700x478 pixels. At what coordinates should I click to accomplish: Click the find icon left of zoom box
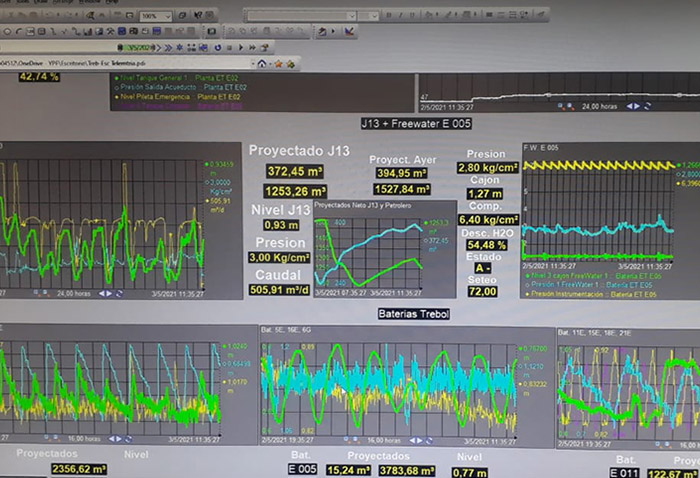click(90, 16)
